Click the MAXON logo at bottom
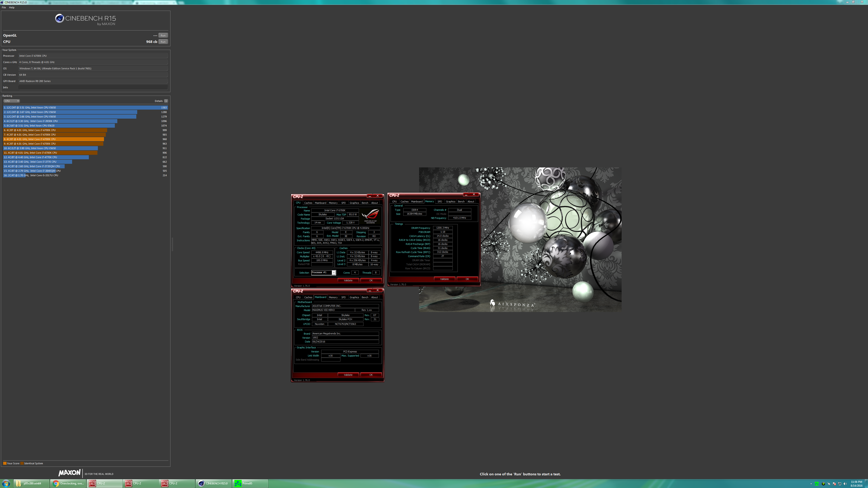This screenshot has height=488, width=868. pyautogui.click(x=70, y=473)
